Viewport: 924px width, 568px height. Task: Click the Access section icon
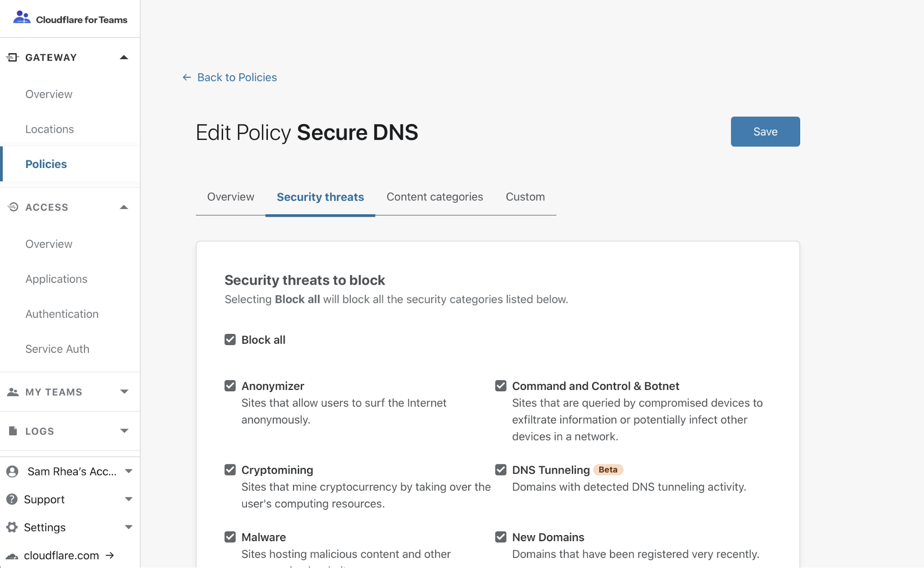(x=13, y=207)
